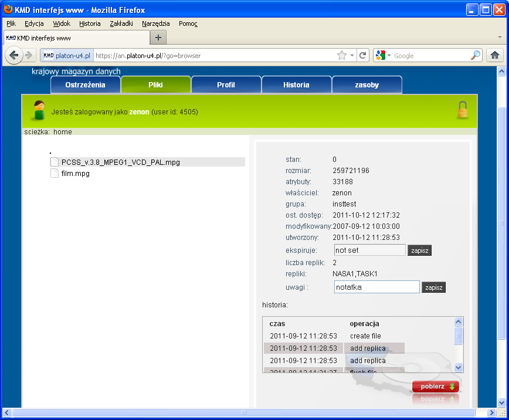Click the page vertical scroll up arrow
509x420 pixels.
click(x=501, y=71)
